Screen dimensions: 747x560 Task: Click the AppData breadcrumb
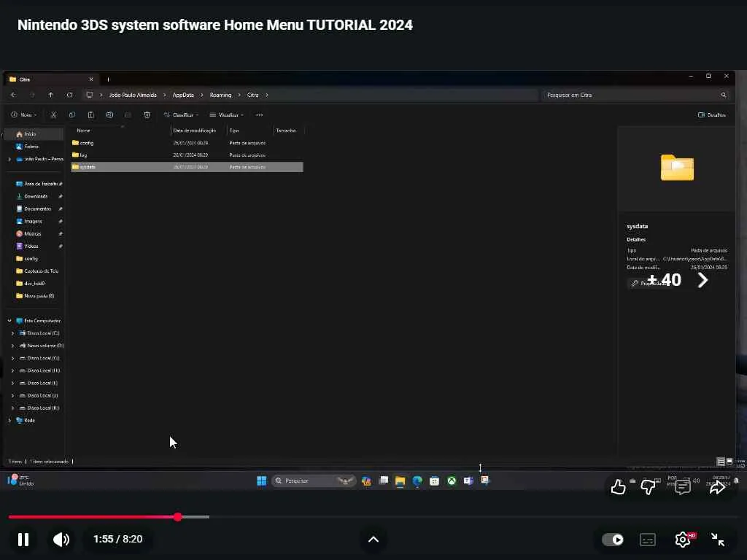pyautogui.click(x=183, y=95)
